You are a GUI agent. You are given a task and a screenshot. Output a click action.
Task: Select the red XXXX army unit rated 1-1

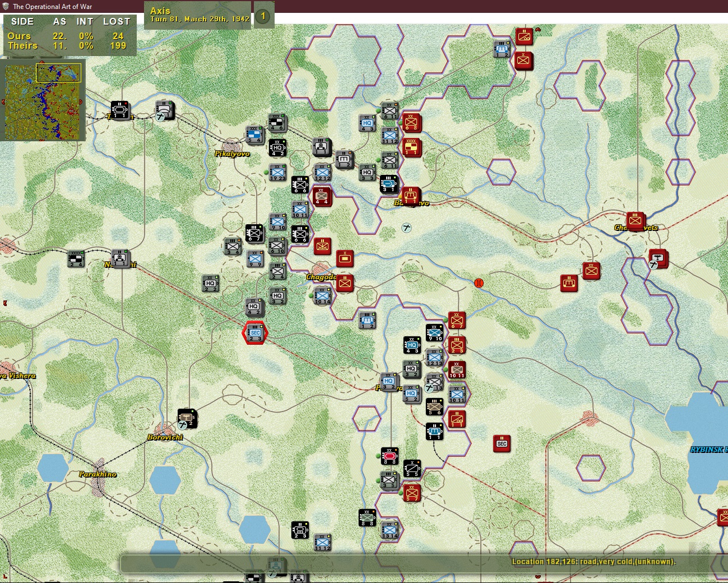click(411, 147)
